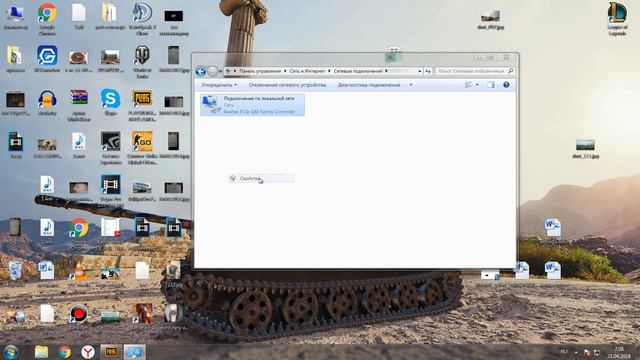Click Отключение сетевого устройства in the toolbar

[287, 85]
